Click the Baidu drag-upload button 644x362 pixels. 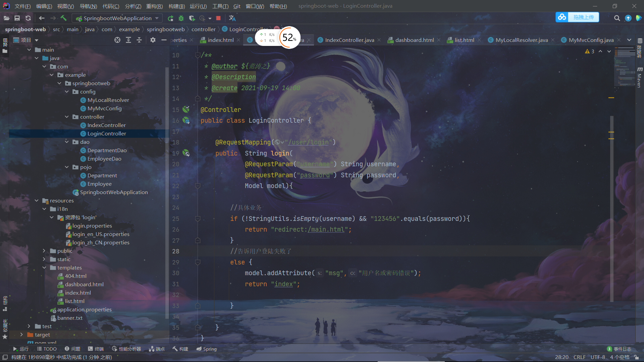(x=577, y=17)
